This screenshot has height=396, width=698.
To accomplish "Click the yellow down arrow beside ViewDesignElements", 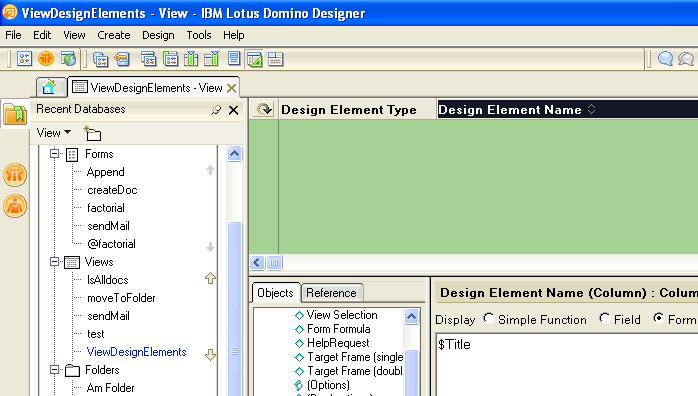I will point(210,355).
